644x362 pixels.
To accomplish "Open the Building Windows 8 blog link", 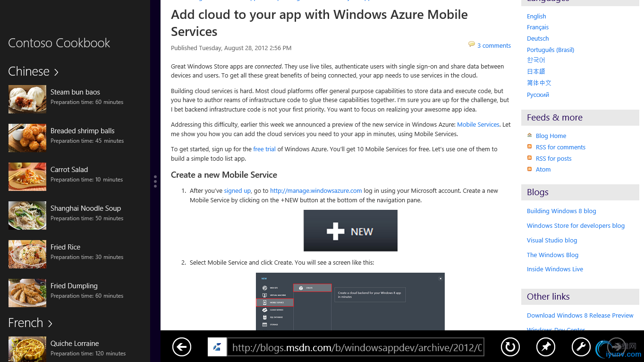I will click(x=561, y=211).
